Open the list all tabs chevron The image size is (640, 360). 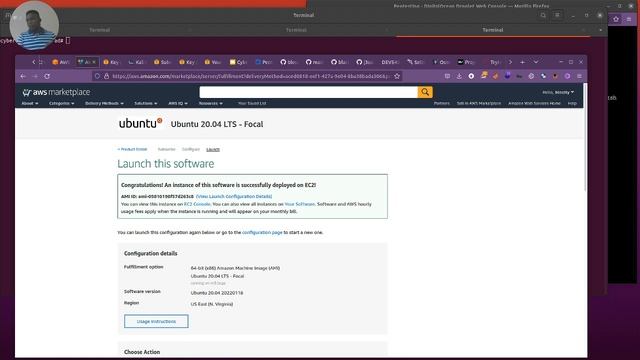[536, 62]
